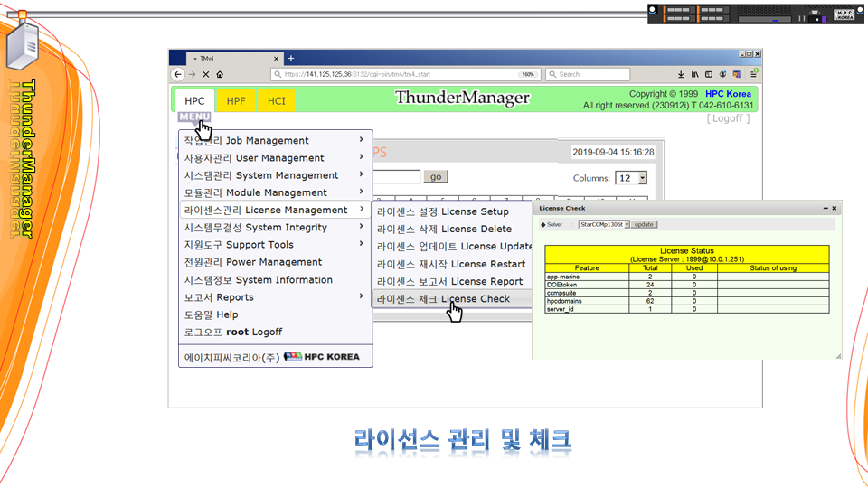Screen dimensions: 868x488
Task: Click the Logoff link under copyright
Action: 728,118
